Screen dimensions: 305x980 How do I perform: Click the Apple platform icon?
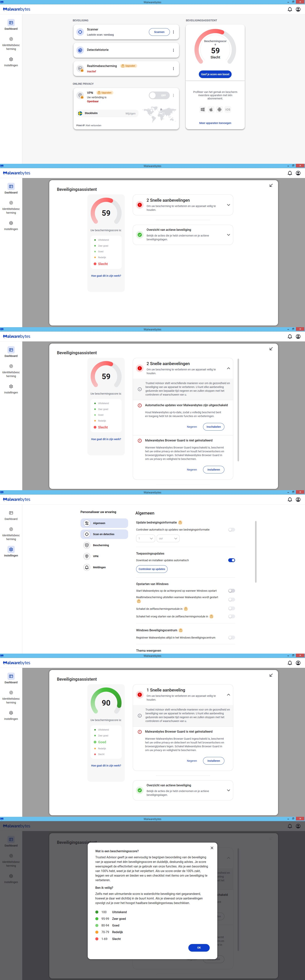[x=211, y=110]
